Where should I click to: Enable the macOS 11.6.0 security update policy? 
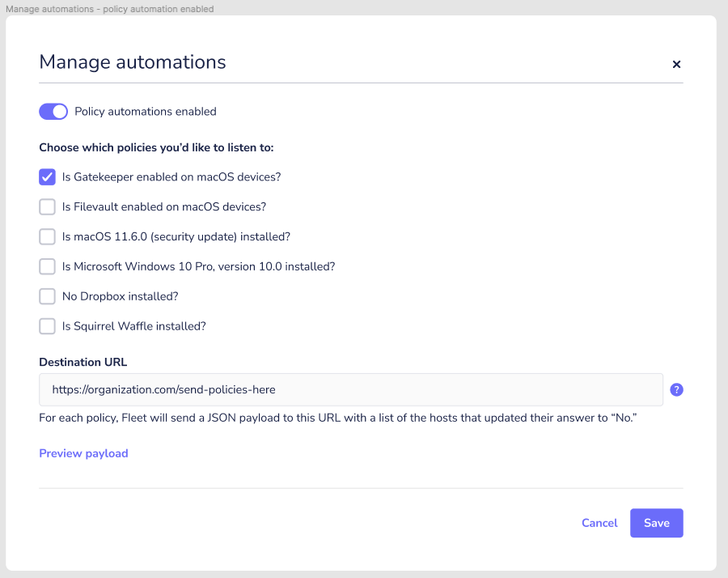47,236
